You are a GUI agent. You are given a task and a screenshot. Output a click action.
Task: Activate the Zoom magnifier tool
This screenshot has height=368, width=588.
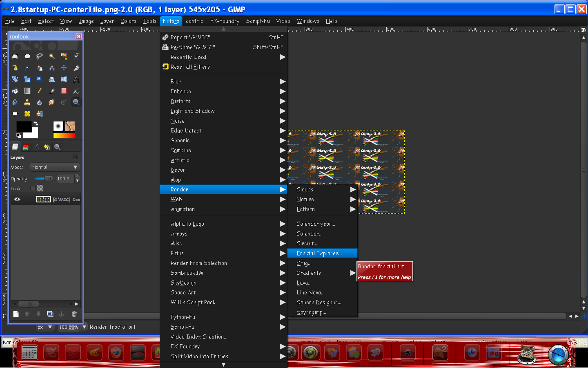click(76, 102)
